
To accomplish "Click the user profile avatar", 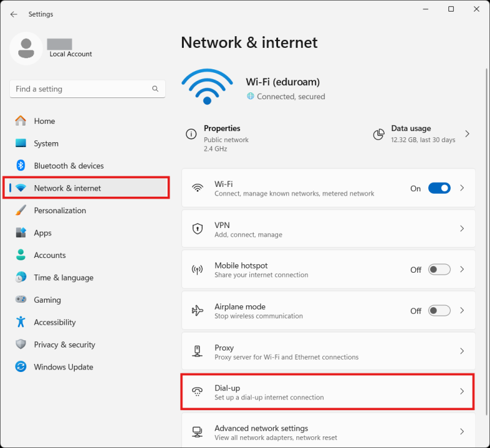I will click(x=26, y=48).
